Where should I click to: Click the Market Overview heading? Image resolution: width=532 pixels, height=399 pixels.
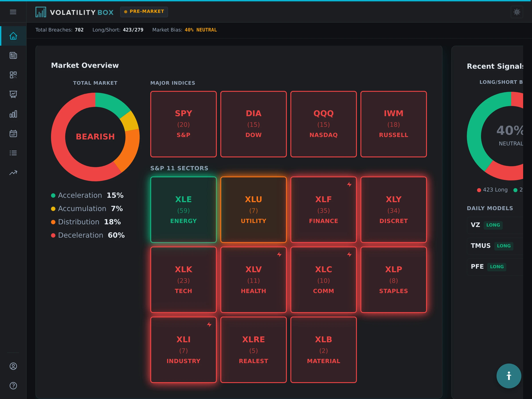(x=85, y=65)
